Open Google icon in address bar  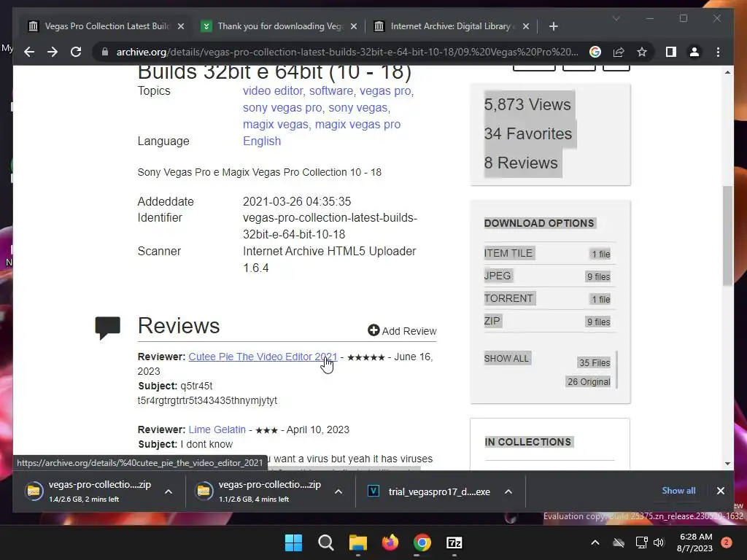[x=595, y=52]
